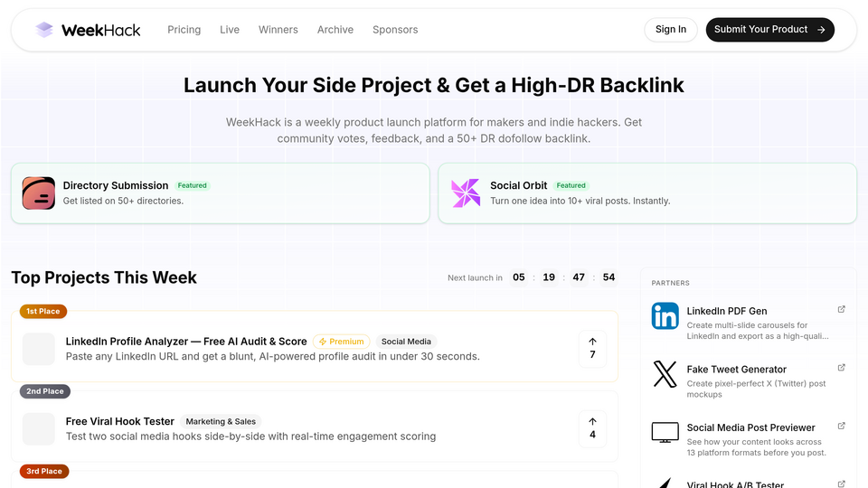
Task: Click the PARTNERS heading
Action: click(670, 283)
